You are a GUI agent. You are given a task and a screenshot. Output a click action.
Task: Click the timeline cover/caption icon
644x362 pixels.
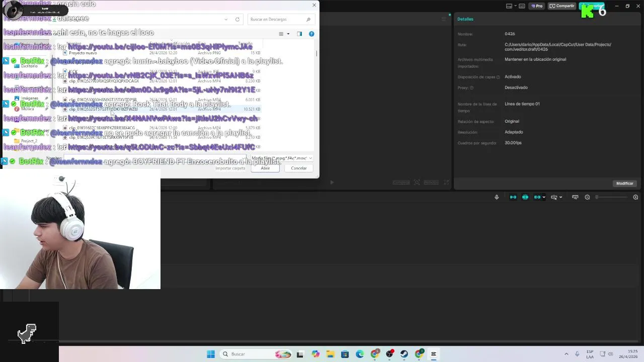(575, 197)
